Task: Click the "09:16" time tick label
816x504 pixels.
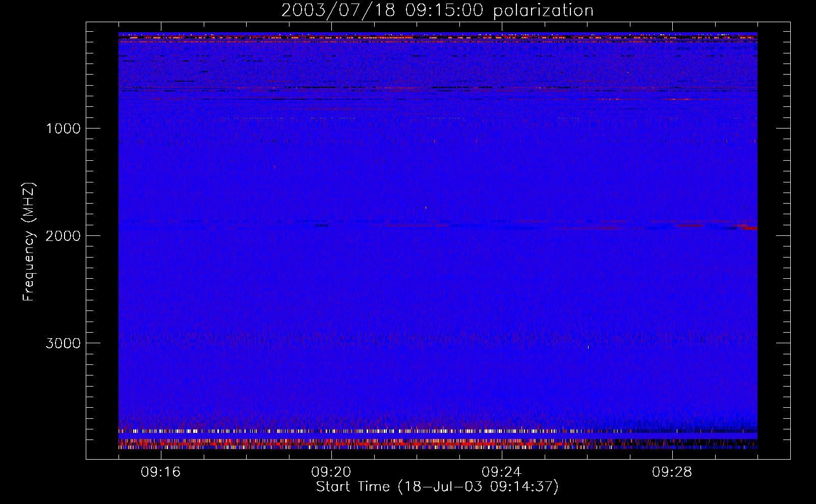Action: pyautogui.click(x=161, y=472)
